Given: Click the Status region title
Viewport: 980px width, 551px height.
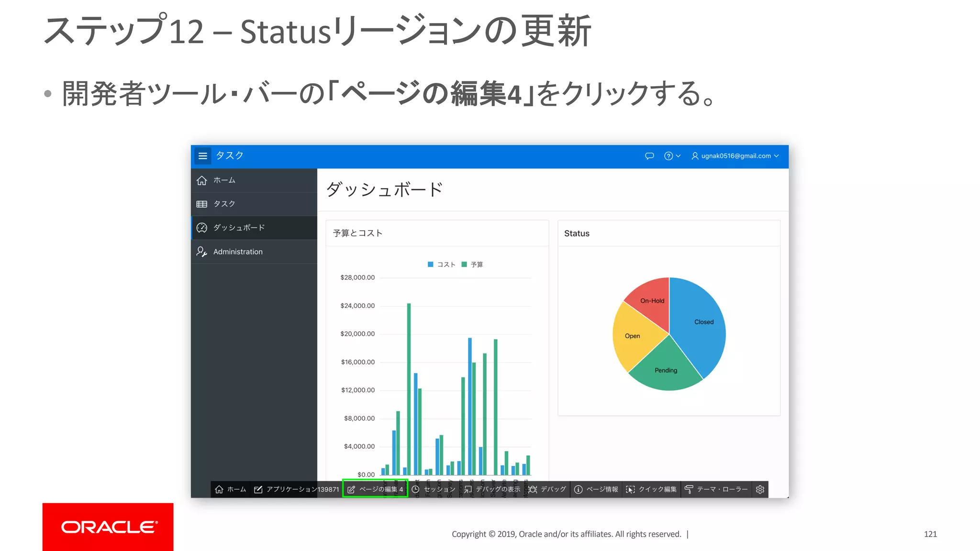Looking at the screenshot, I should point(577,233).
